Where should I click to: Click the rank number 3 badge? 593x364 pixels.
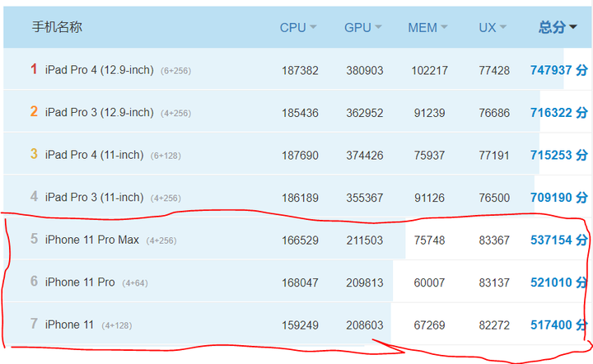click(x=34, y=154)
